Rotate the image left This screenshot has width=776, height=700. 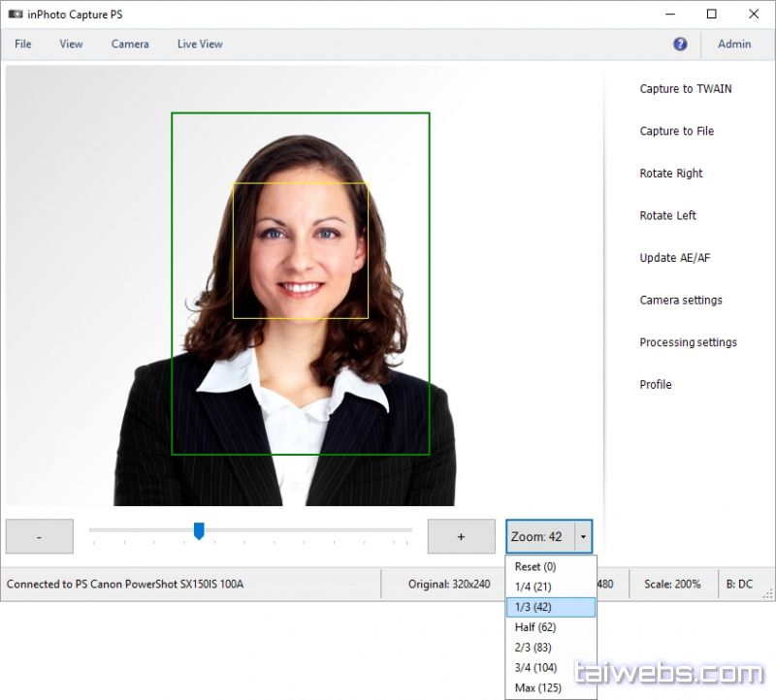tap(667, 215)
